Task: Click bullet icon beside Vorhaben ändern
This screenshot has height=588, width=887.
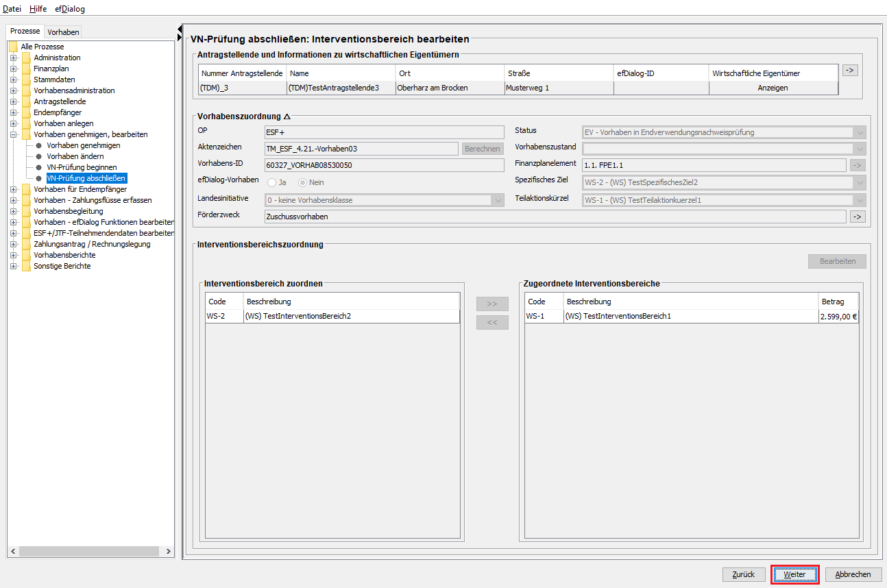Action: point(39,156)
